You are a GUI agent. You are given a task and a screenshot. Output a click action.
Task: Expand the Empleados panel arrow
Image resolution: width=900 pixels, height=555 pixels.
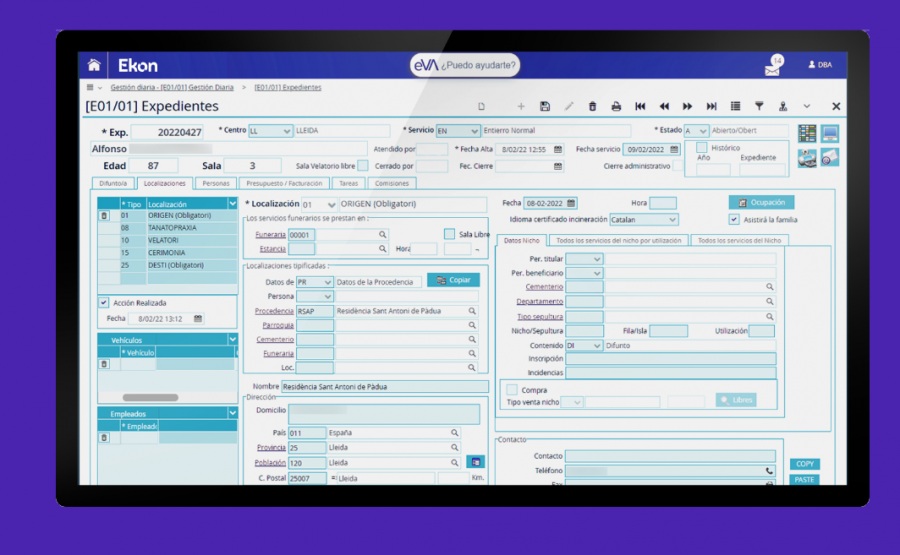pos(232,413)
